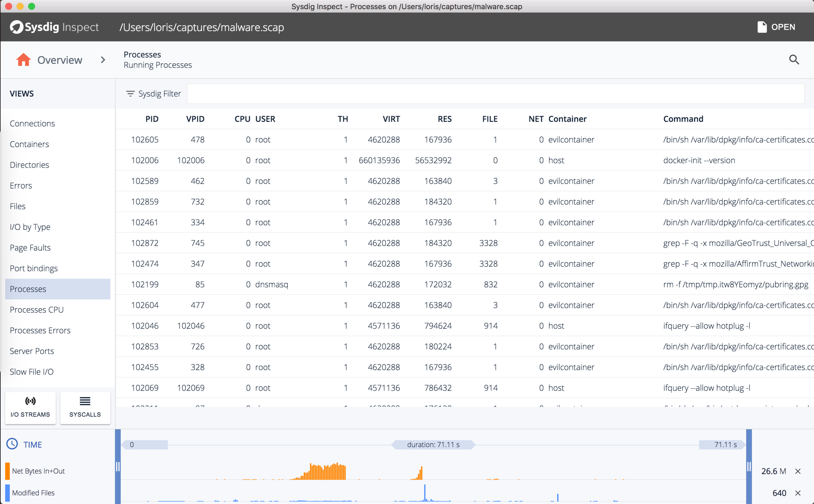Highlight the Processes view in sidebar
Screen dimensions: 814x504
[28, 289]
